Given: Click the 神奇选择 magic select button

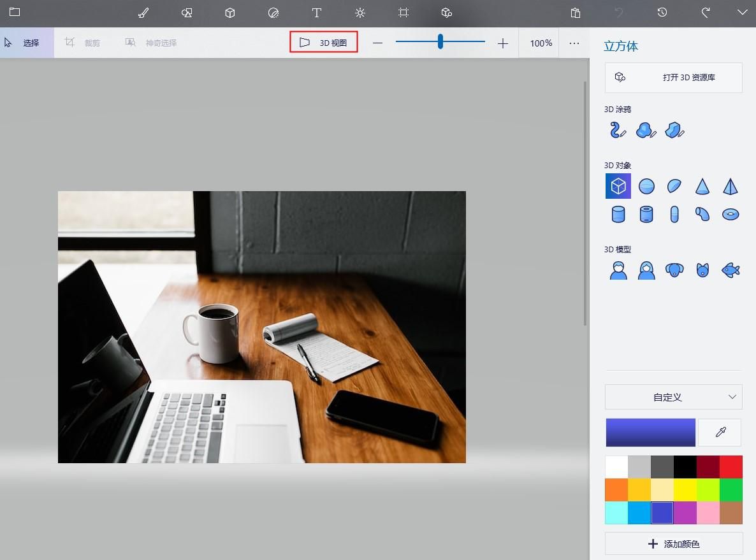Looking at the screenshot, I should coord(151,43).
